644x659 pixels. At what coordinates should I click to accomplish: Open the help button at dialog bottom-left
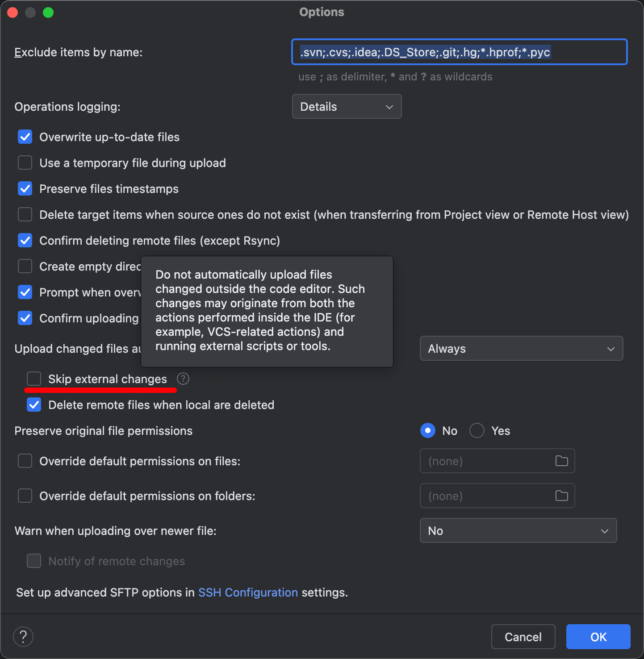23,637
